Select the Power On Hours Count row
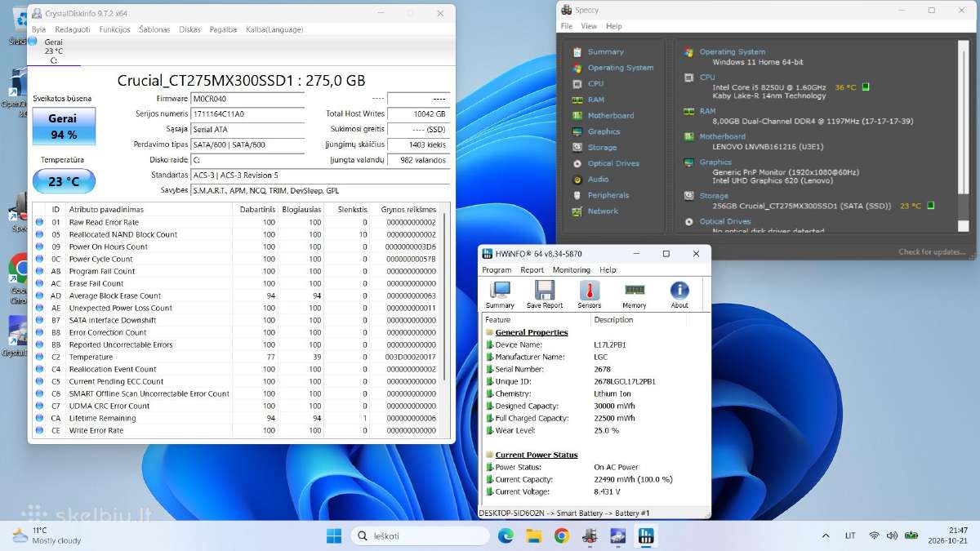Screen dimensions: 980x551 [x=237, y=247]
